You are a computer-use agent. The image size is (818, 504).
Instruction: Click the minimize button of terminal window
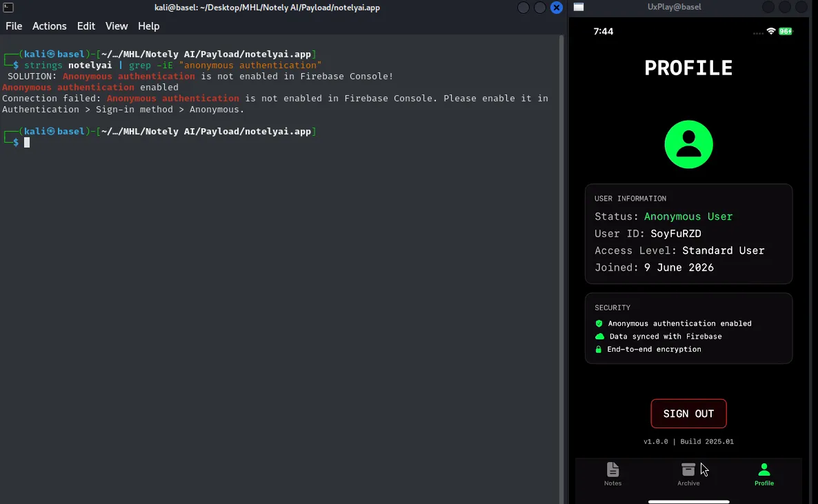(523, 8)
